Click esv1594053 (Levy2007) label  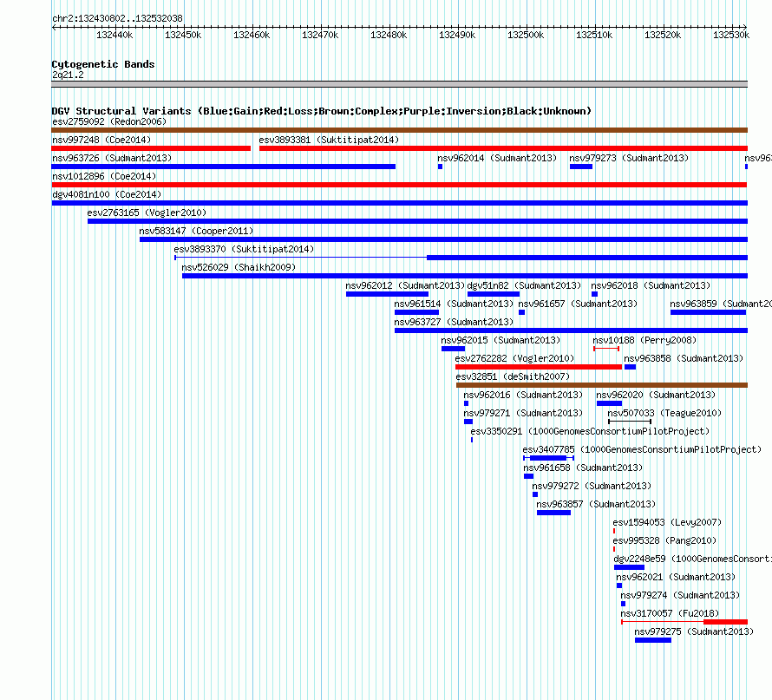[x=667, y=522]
